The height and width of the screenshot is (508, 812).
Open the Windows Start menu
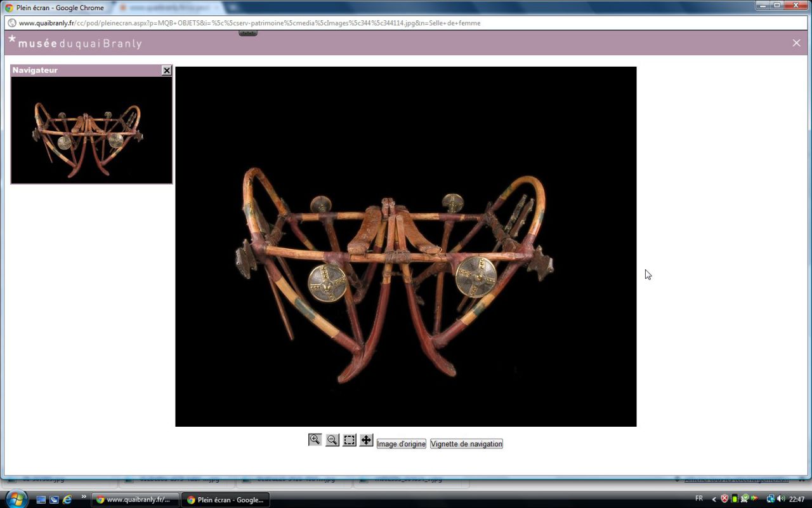point(15,498)
